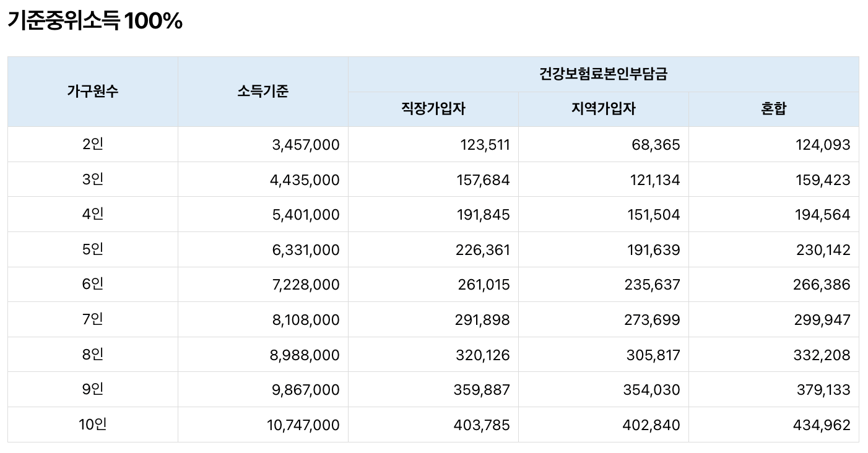The image size is (868, 453).
Task: Click the 지역가입자 value 305,817
Action: click(x=655, y=355)
